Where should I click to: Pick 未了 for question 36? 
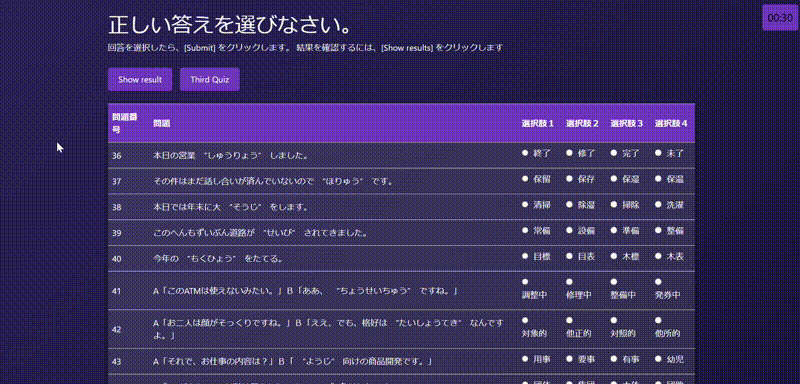tap(658, 153)
